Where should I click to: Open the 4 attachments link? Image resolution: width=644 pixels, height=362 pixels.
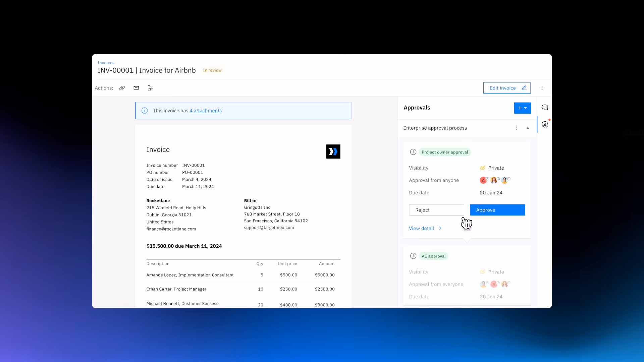point(206,111)
